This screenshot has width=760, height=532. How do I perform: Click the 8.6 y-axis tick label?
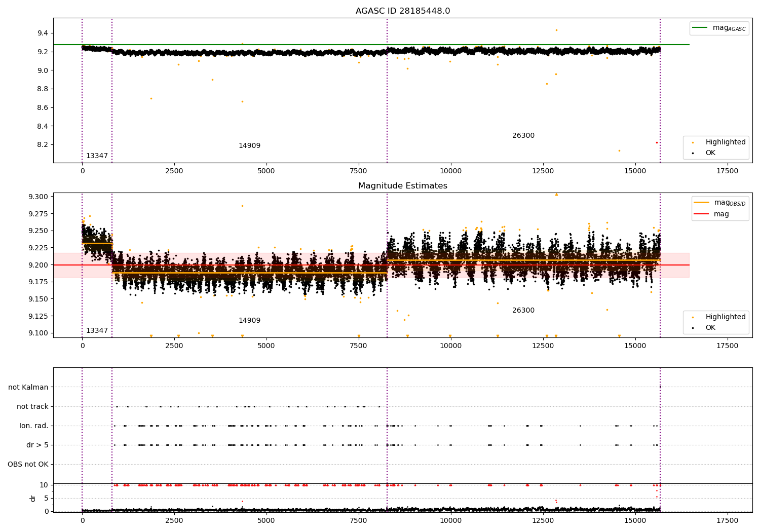pyautogui.click(x=43, y=108)
